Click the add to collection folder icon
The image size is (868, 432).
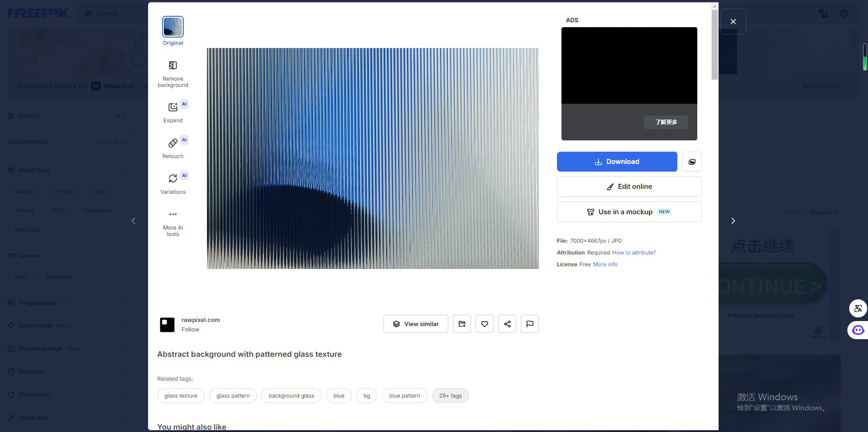pos(462,324)
